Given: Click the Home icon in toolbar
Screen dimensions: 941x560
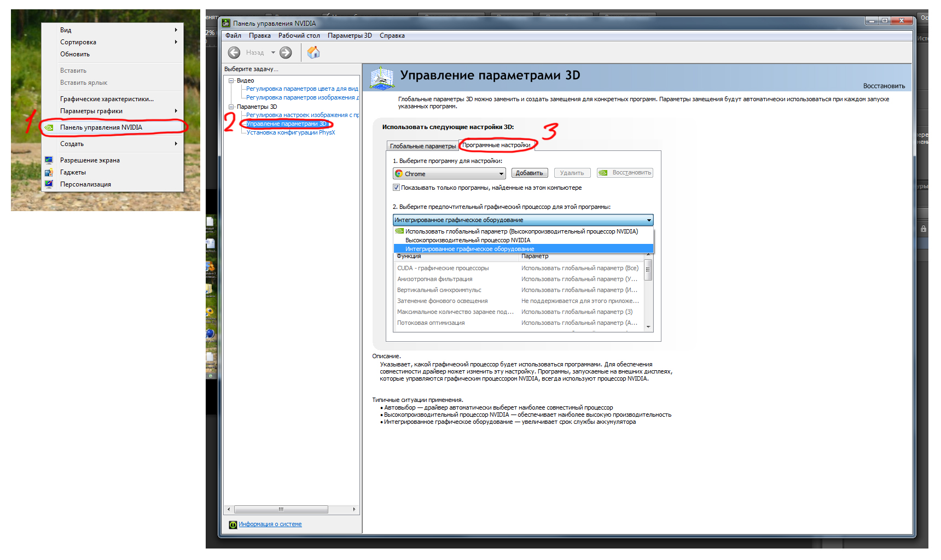Looking at the screenshot, I should [313, 52].
